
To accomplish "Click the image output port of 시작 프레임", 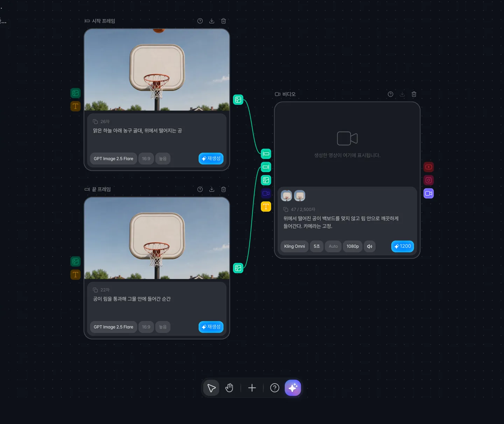I will pos(238,100).
